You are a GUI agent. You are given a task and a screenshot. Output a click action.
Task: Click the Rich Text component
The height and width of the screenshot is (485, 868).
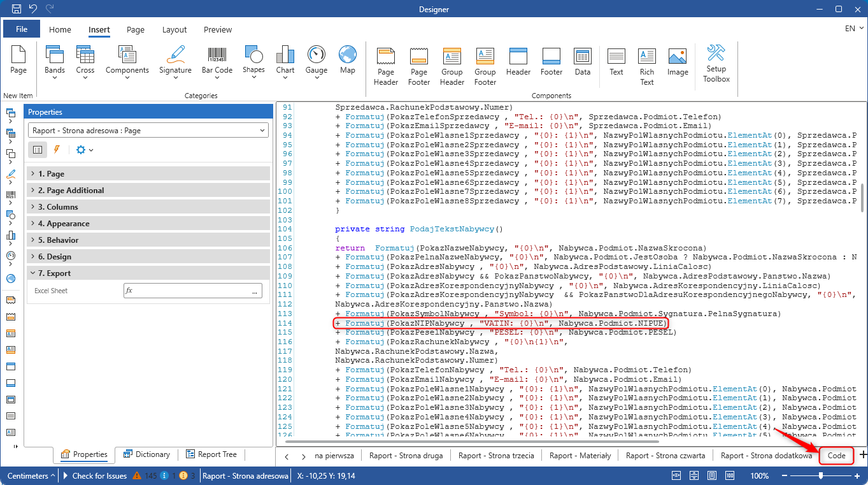tap(646, 66)
